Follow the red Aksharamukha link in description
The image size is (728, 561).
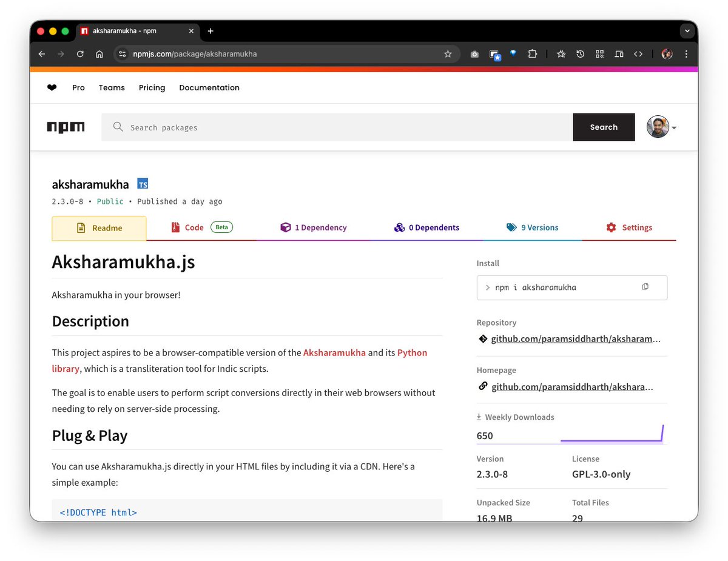click(x=334, y=352)
